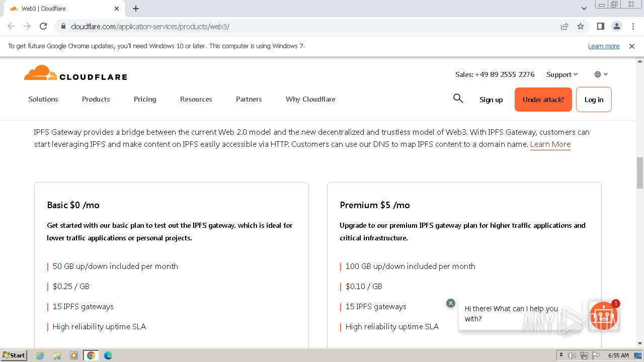Click the '$0.10 / GB' line
Image resolution: width=644 pixels, height=362 pixels.
364,287
